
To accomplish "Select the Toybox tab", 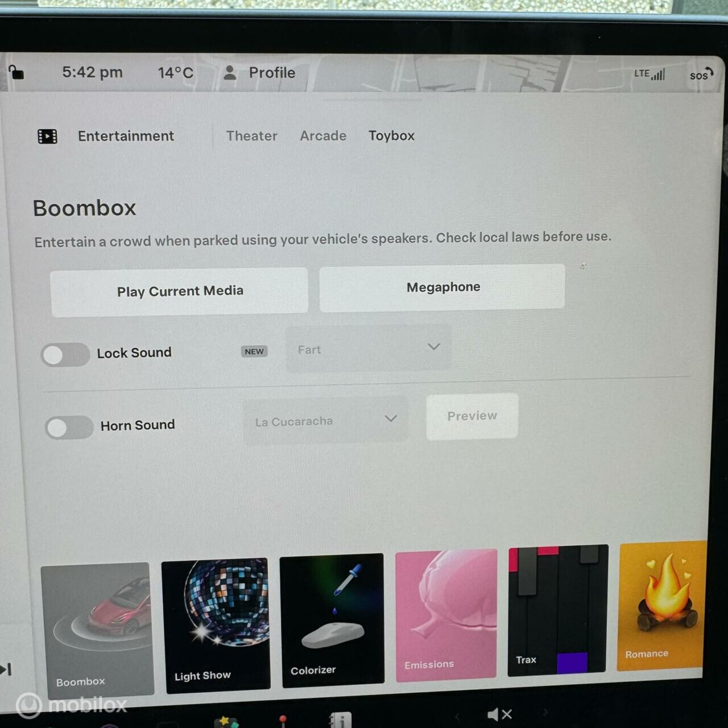I will pos(391,136).
